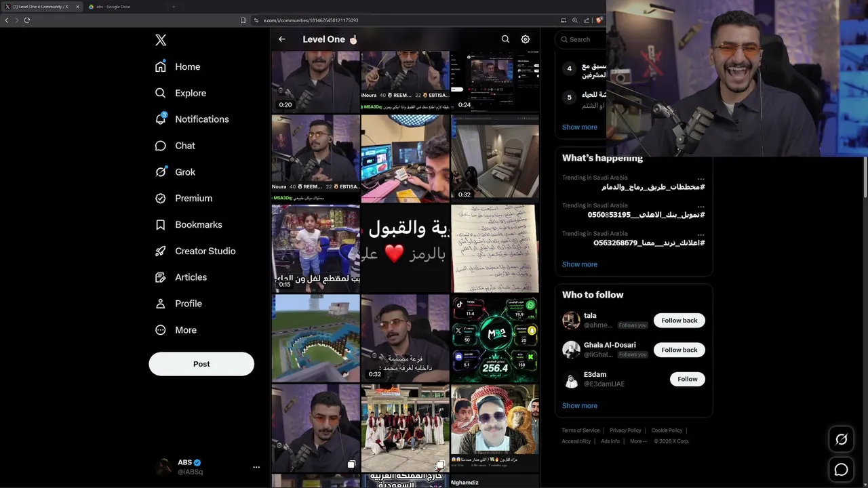Open Articles in the sidebar
This screenshot has width=868, height=488.
pyautogui.click(x=181, y=277)
